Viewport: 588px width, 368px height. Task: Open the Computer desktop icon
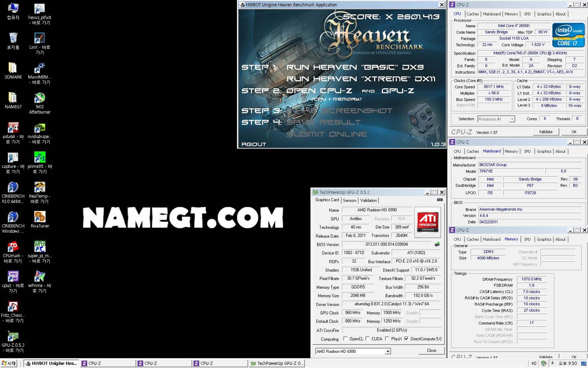tap(13, 11)
